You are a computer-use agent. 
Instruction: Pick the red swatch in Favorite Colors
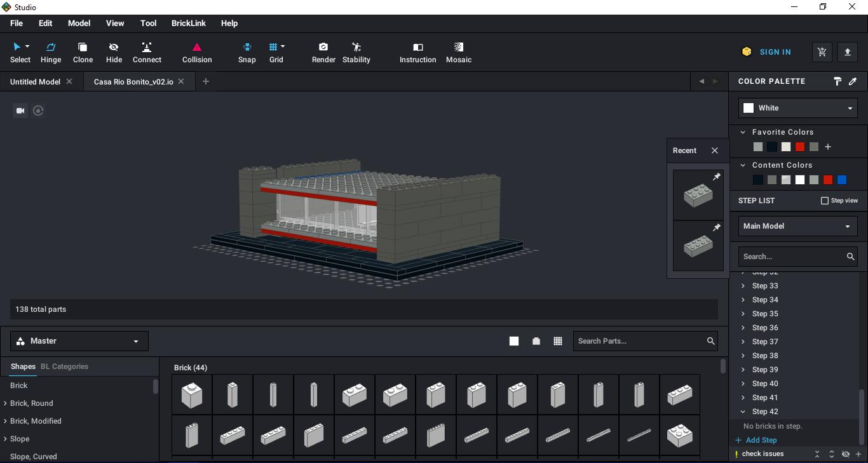click(x=800, y=147)
